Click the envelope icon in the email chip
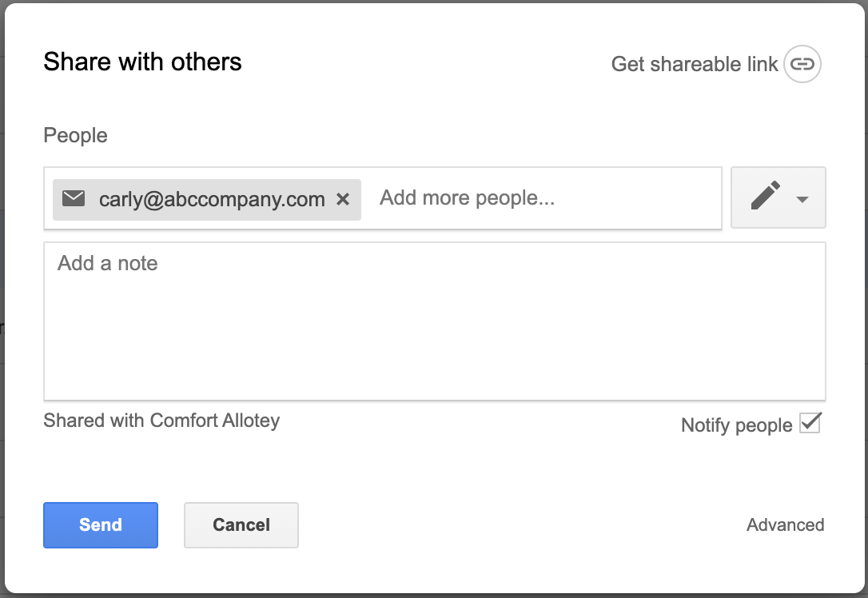868x598 pixels. tap(74, 198)
